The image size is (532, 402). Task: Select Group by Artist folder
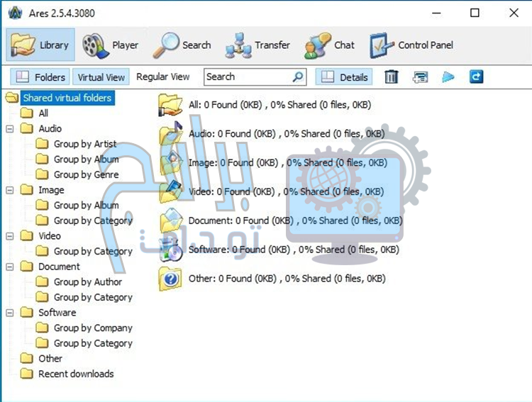point(84,144)
